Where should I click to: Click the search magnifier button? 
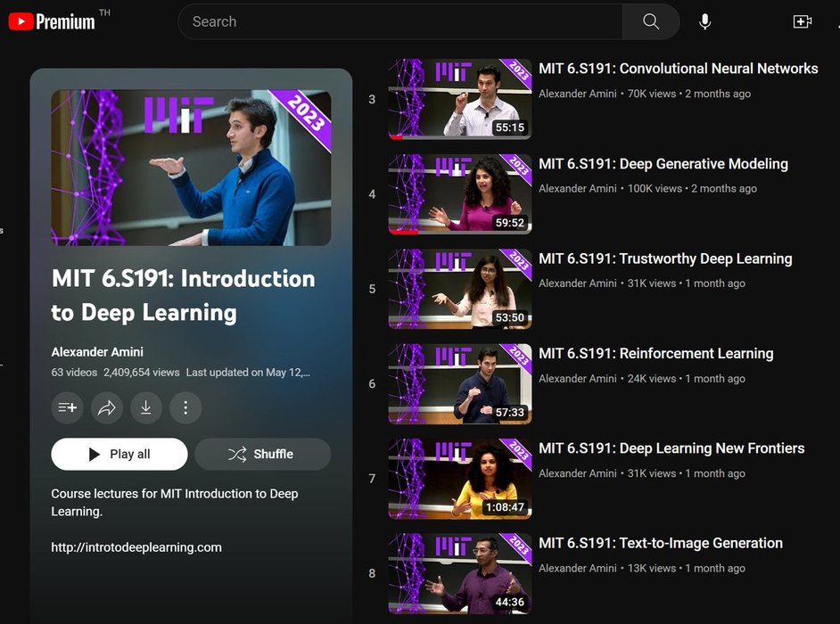click(651, 21)
